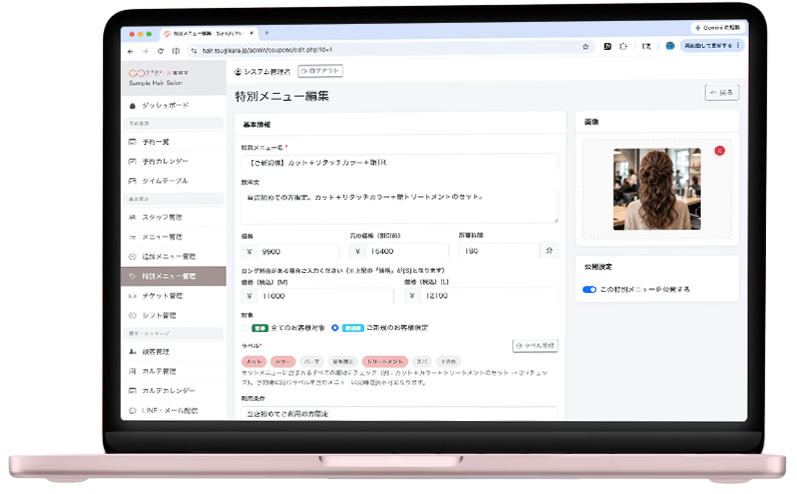Click the シフト管理 clock icon

pyautogui.click(x=133, y=315)
